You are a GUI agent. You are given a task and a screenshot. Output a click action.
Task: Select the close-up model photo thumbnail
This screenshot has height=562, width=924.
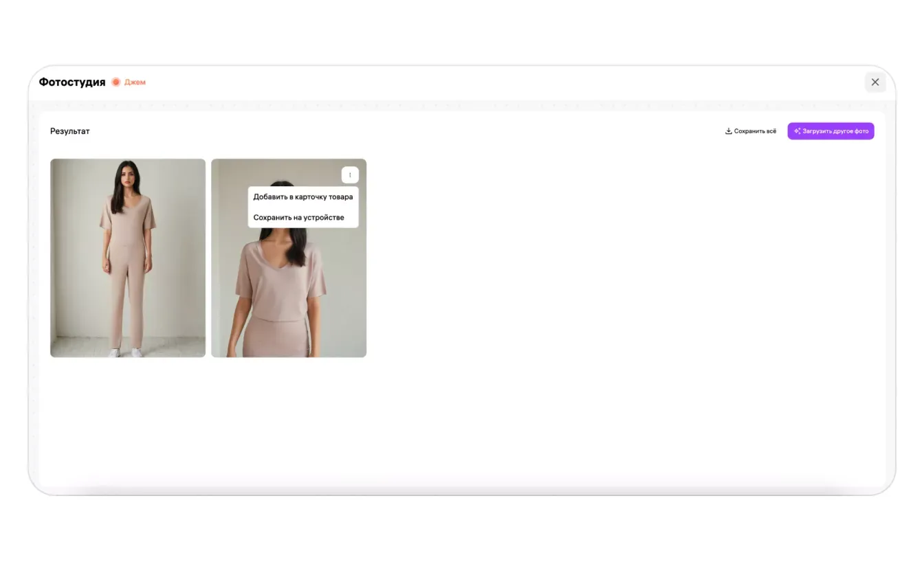point(289,295)
